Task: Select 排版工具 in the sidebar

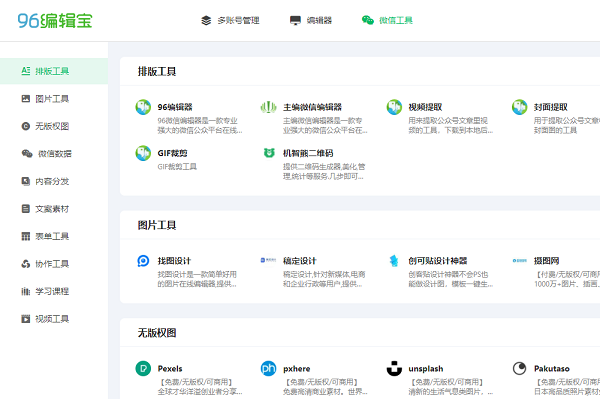Action: (x=54, y=71)
